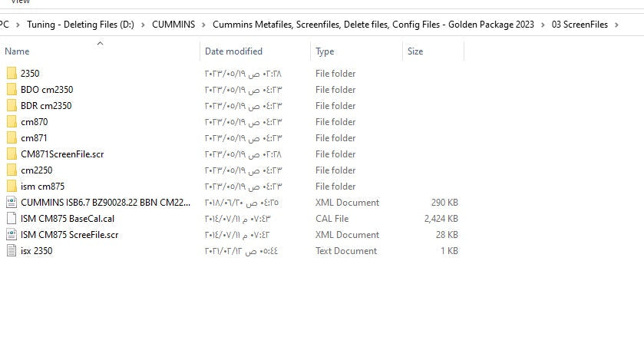Viewport: 644px width, 337px height.
Task: Select the ISM CM875 BaseCal.cal file icon
Action: coord(12,219)
